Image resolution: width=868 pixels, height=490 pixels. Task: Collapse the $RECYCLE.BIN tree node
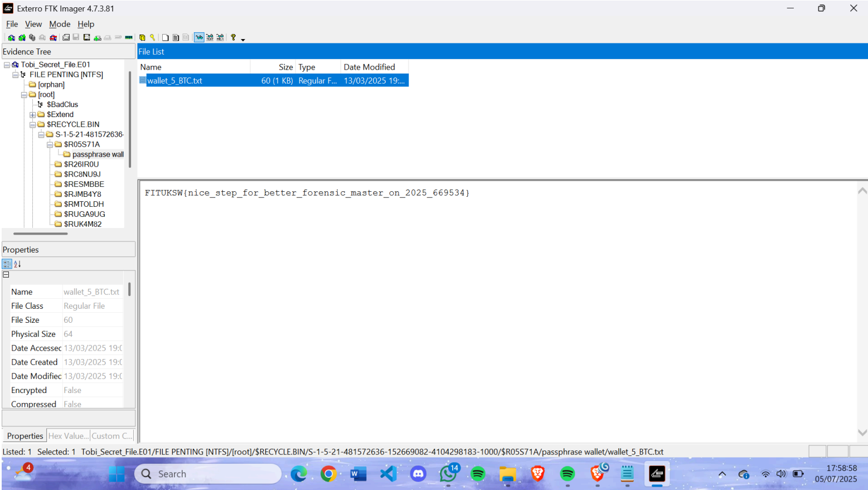tap(32, 125)
